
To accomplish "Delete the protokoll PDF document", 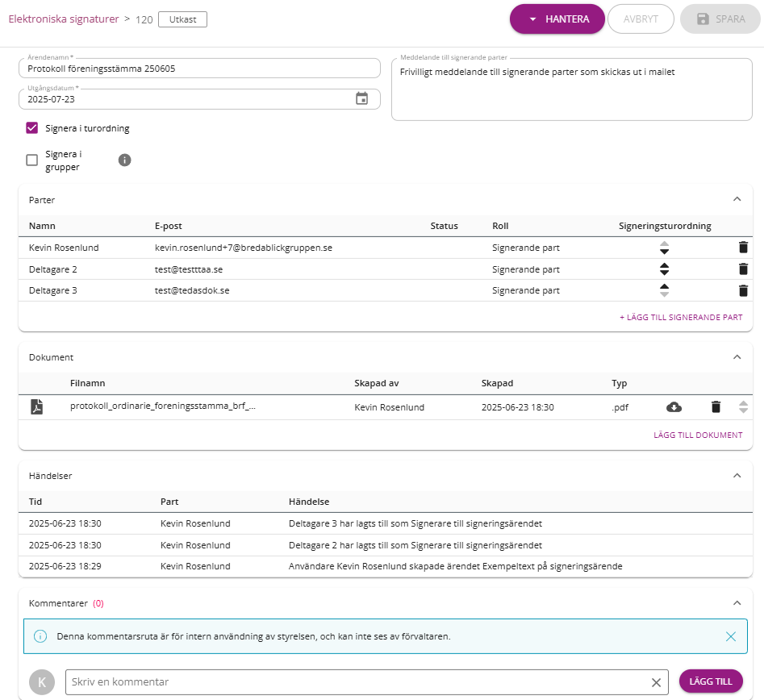I will [x=716, y=406].
